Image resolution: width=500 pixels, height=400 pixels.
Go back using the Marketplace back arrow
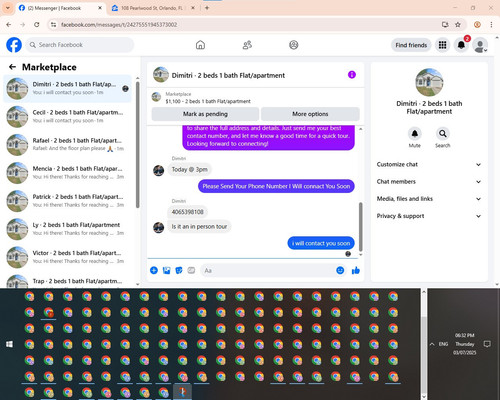[x=12, y=67]
